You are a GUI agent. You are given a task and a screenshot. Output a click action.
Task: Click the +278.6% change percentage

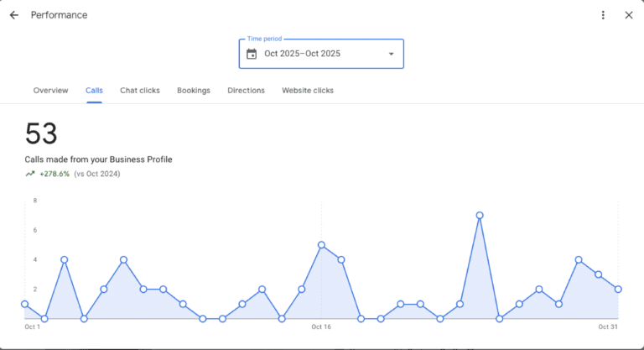point(55,174)
